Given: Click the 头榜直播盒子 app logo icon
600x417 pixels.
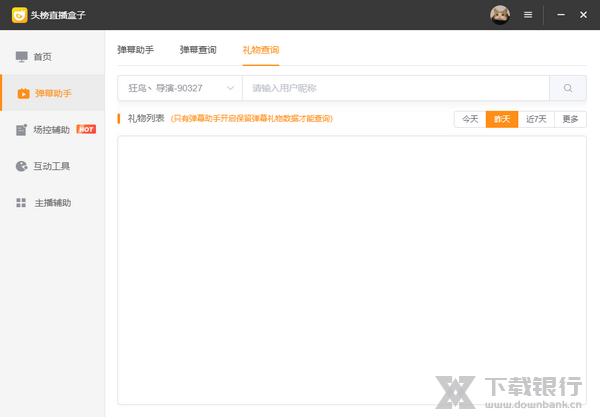Looking at the screenshot, I should pos(18,15).
